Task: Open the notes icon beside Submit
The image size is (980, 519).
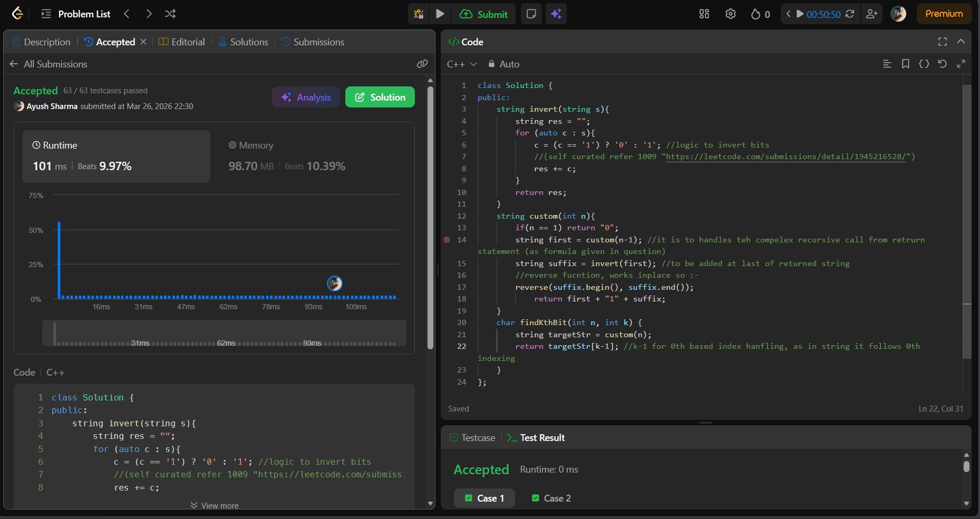Action: [x=531, y=14]
